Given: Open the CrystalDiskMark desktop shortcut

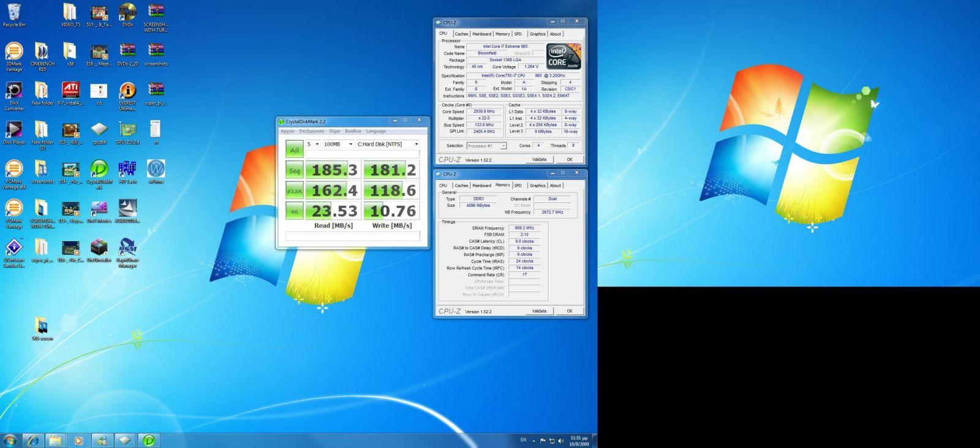Looking at the screenshot, I should pyautogui.click(x=99, y=174).
